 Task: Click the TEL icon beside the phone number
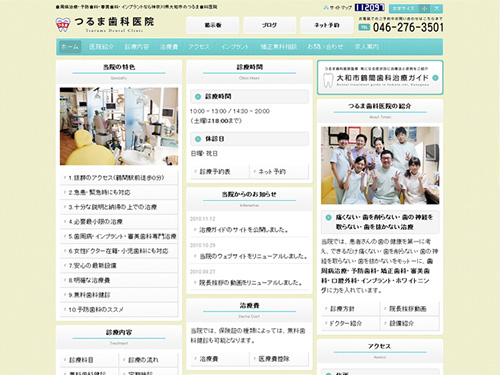[364, 27]
